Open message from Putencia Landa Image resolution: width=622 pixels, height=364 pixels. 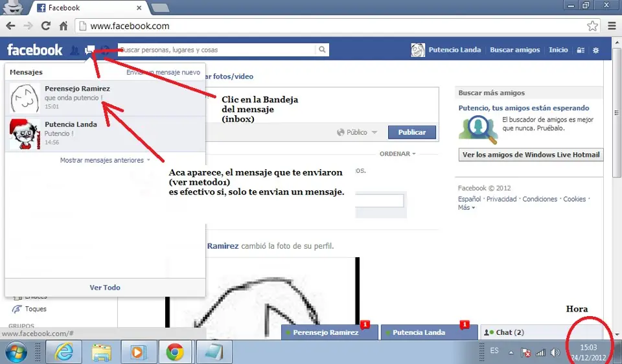click(x=105, y=133)
